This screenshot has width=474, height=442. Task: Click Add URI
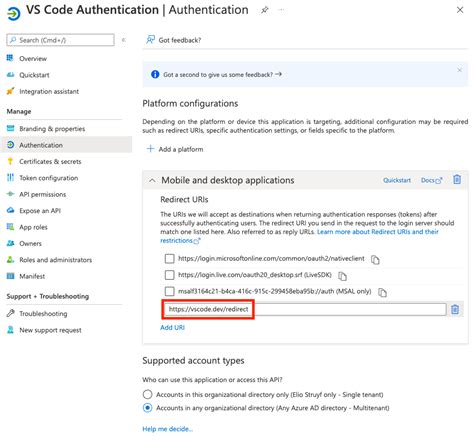tap(172, 327)
